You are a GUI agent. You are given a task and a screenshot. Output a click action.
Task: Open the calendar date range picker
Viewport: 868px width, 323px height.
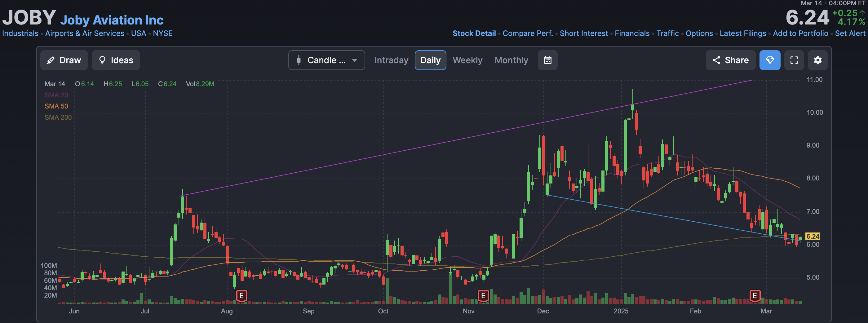547,60
